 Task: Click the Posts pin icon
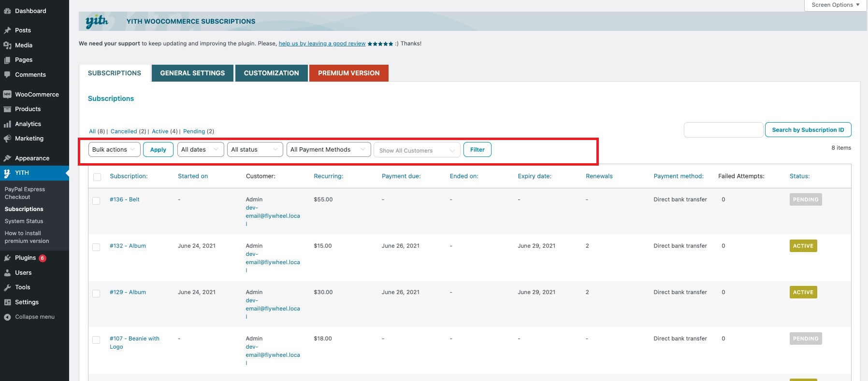tap(7, 30)
